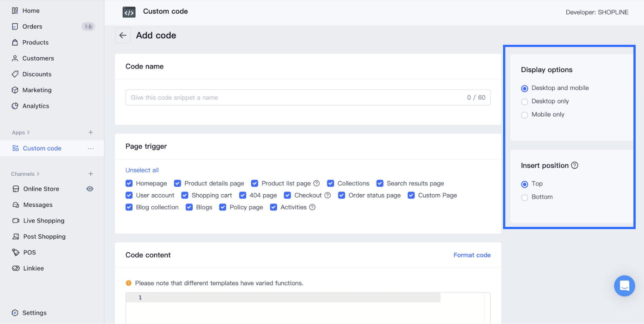Click the back arrow beside Add code

coord(123,35)
